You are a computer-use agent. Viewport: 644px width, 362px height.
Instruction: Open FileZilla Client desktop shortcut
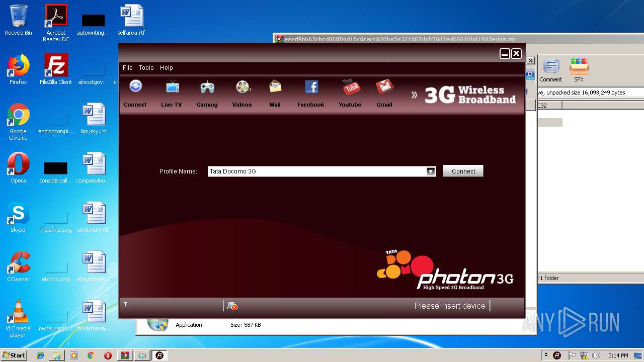(56, 69)
